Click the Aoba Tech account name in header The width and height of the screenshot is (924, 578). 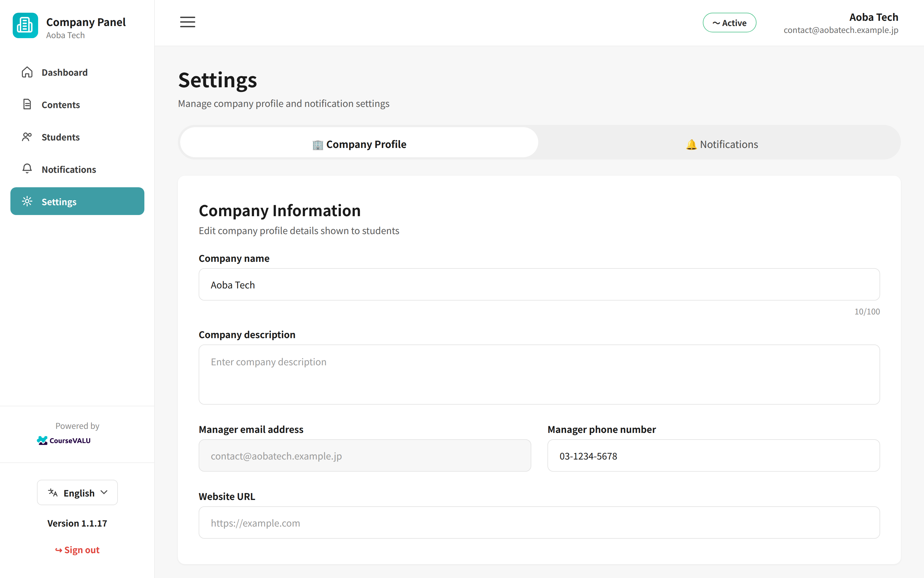click(x=873, y=17)
